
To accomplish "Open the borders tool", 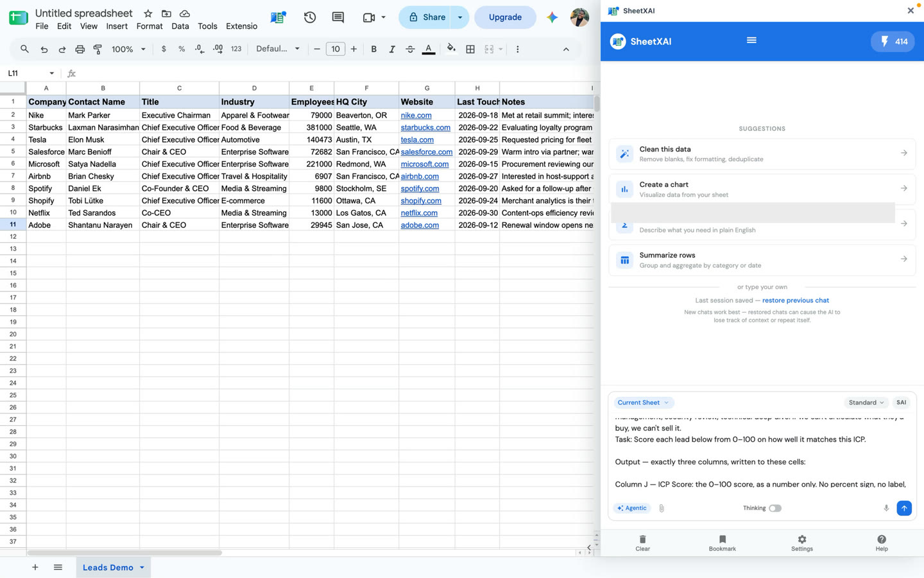I will click(x=470, y=49).
